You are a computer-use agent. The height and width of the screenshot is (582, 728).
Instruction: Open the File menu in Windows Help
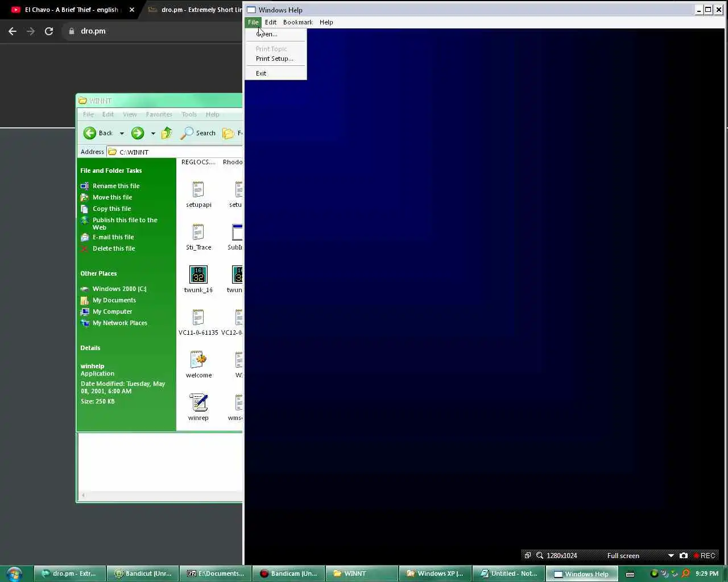click(253, 22)
